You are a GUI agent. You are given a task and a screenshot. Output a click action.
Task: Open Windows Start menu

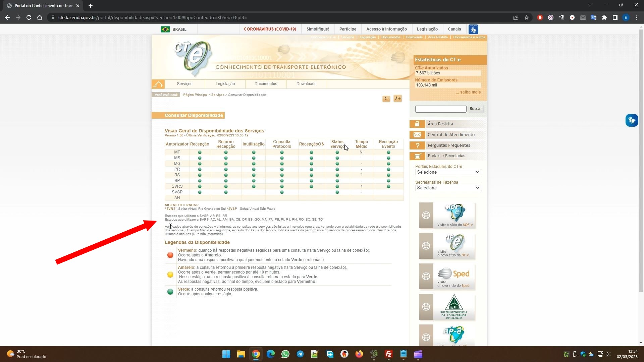[226, 354]
